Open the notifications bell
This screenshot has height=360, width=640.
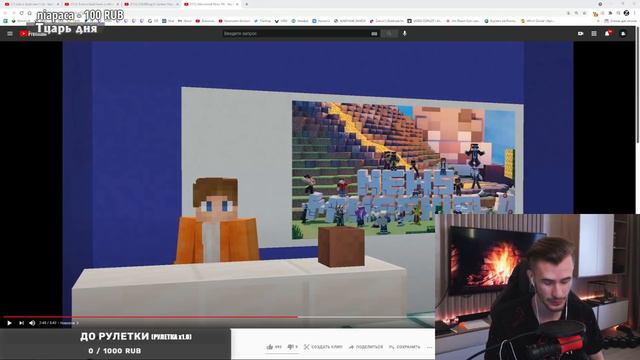point(607,33)
